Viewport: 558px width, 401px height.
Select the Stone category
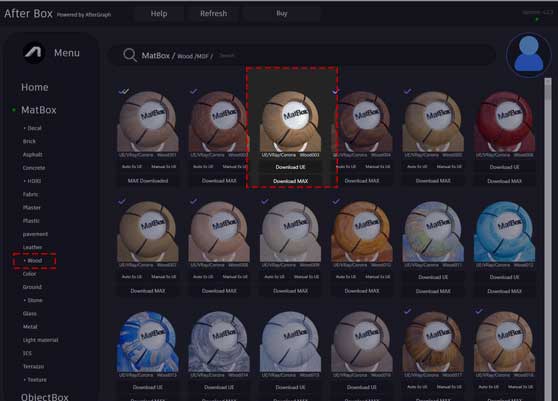click(x=35, y=300)
